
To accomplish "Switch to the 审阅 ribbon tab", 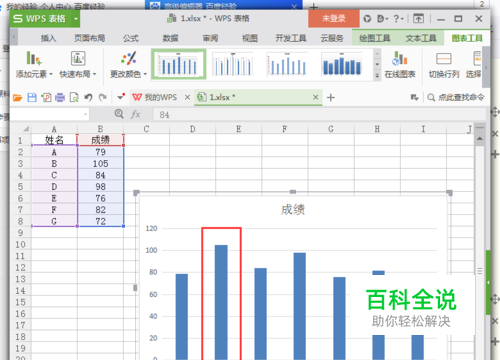I will [x=210, y=38].
